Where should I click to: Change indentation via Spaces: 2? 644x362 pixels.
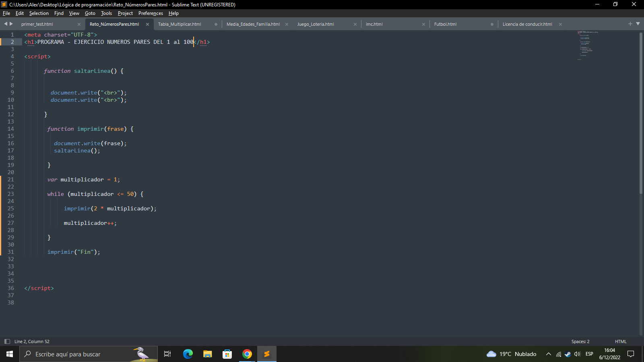click(580, 341)
